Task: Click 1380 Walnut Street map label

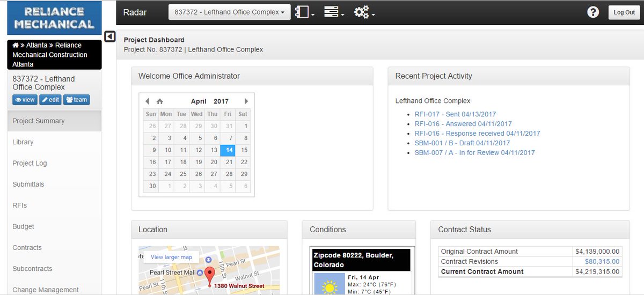Action: tap(239, 286)
